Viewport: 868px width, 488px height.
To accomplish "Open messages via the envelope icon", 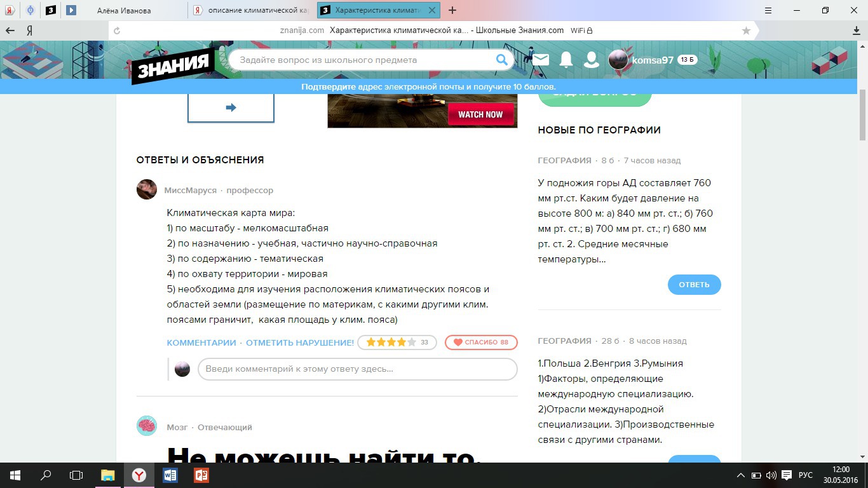I will coord(541,60).
